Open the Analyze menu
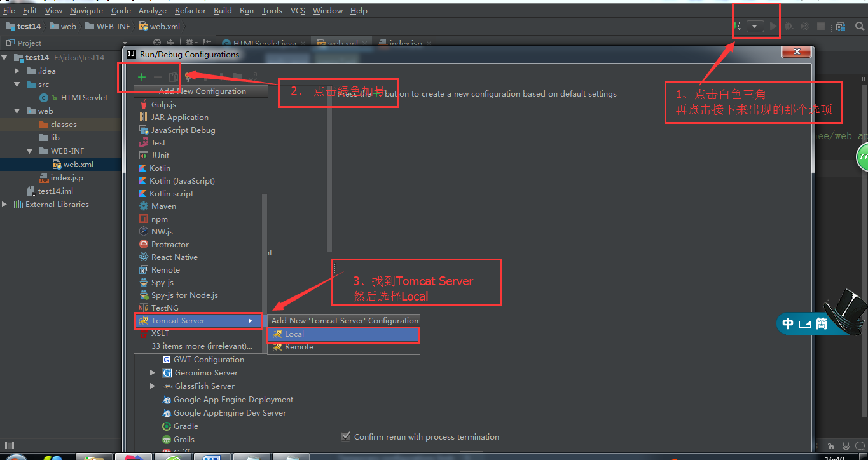 coord(152,11)
